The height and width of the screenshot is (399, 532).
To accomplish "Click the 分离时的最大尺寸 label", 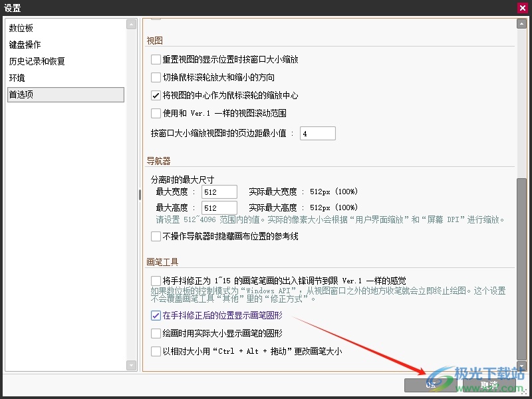I will [182, 180].
